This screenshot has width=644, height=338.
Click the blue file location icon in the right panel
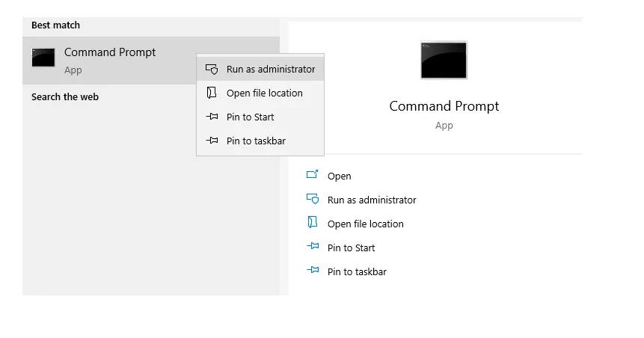313,222
